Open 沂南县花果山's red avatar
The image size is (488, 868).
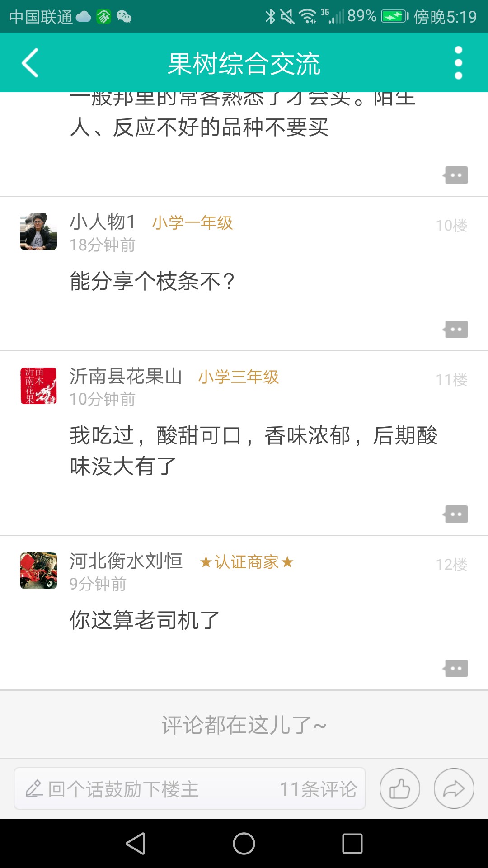(39, 386)
